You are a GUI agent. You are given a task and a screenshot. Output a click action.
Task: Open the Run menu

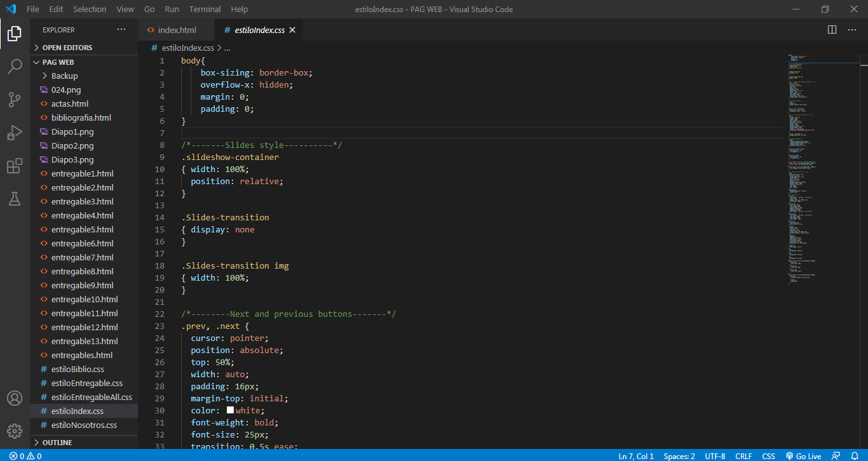pos(172,9)
